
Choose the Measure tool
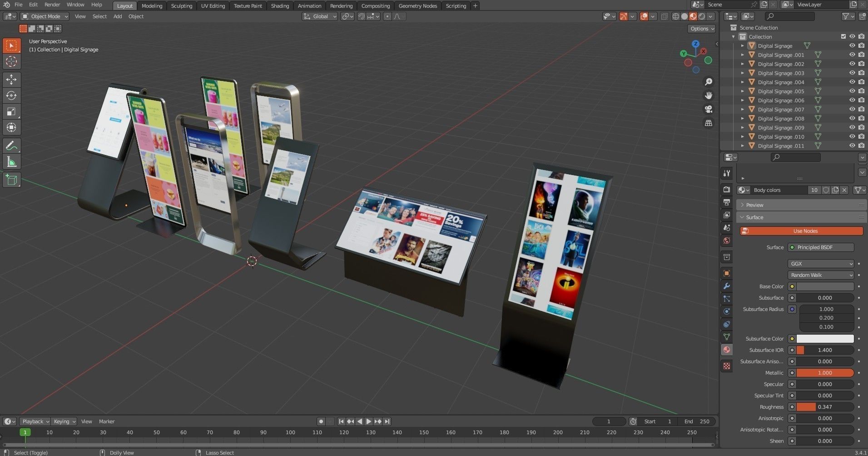(x=11, y=162)
